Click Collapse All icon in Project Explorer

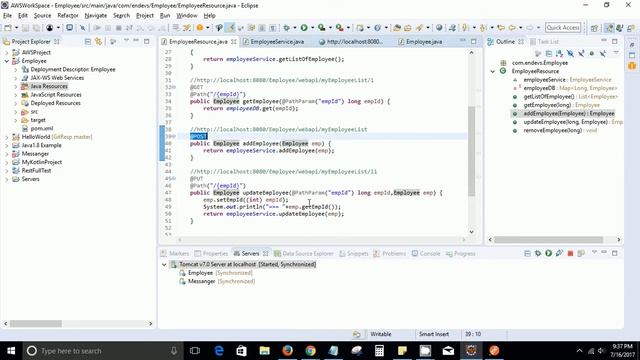[x=87, y=42]
